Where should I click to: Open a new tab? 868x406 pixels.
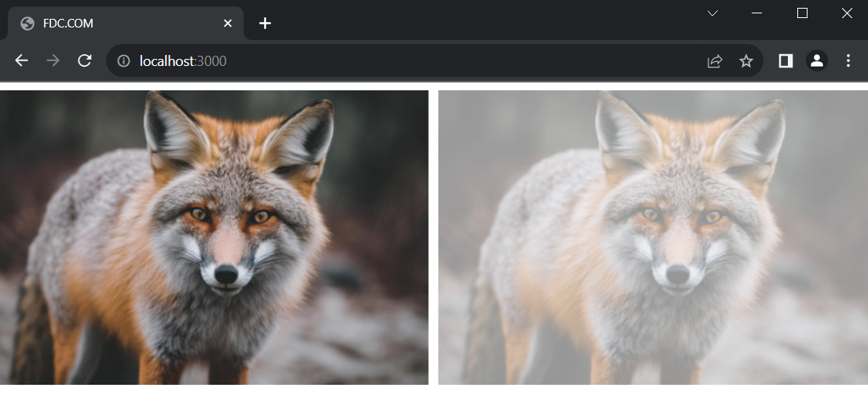coord(266,24)
